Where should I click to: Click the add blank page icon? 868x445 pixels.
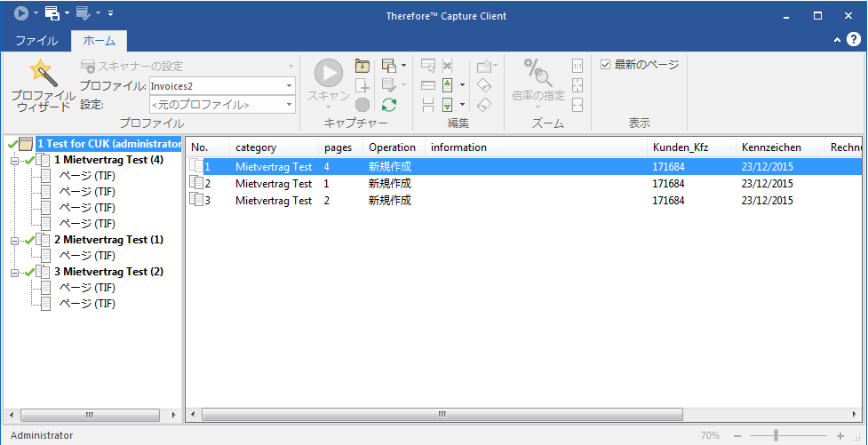point(362,85)
